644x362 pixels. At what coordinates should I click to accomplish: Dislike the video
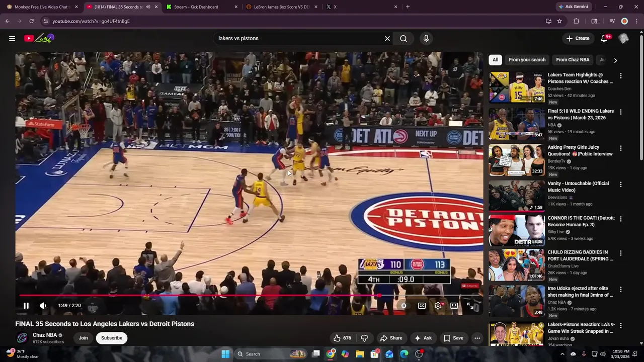365,338
